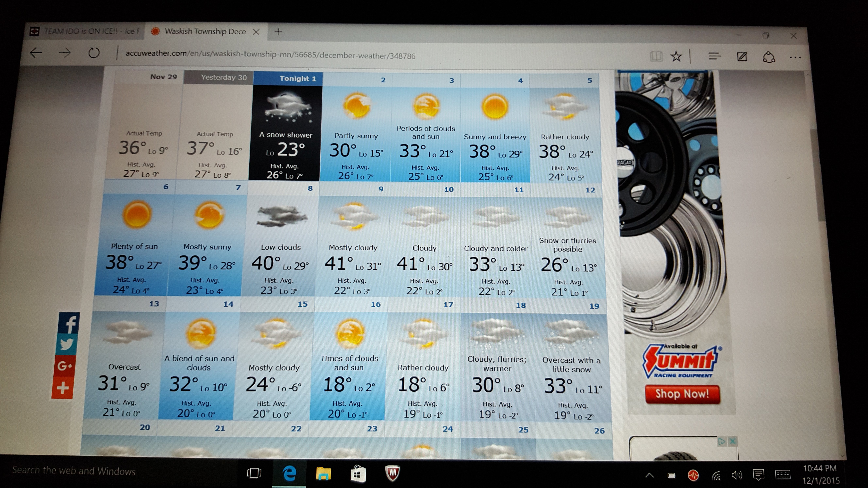Open the Wi-Fi network tray icon

point(716,475)
